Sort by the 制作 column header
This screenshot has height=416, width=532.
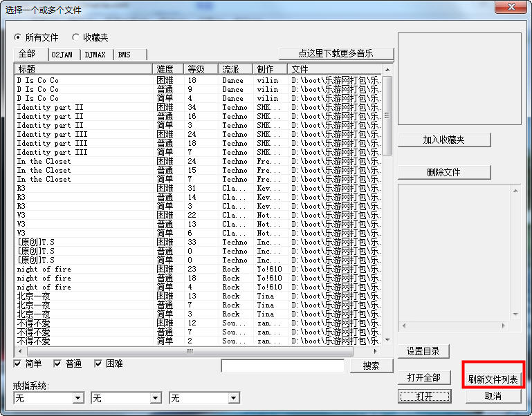pos(270,69)
